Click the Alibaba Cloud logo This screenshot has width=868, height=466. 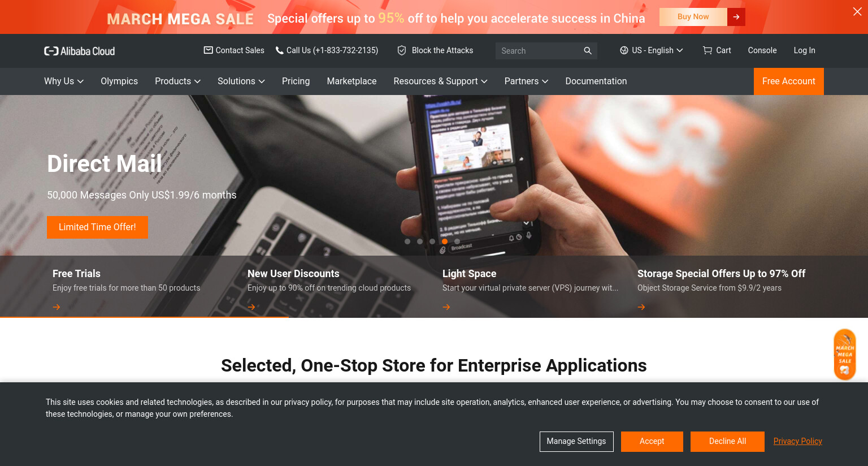80,51
